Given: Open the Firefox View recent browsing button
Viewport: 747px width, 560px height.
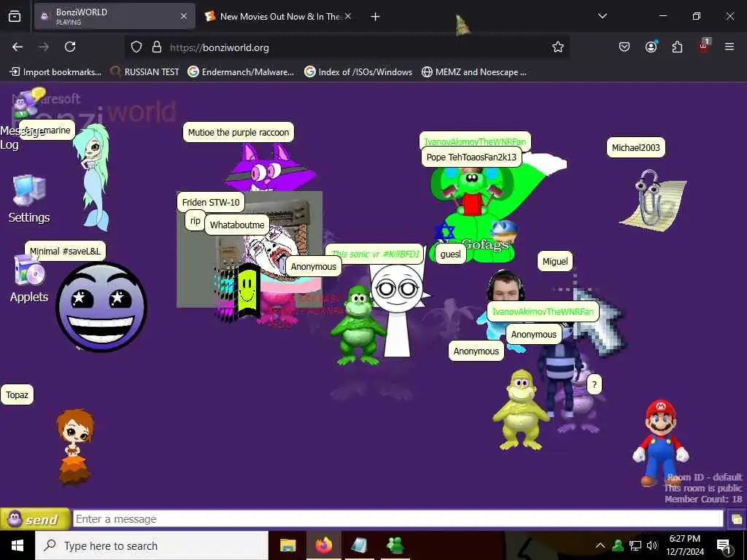Looking at the screenshot, I should tap(15, 16).
